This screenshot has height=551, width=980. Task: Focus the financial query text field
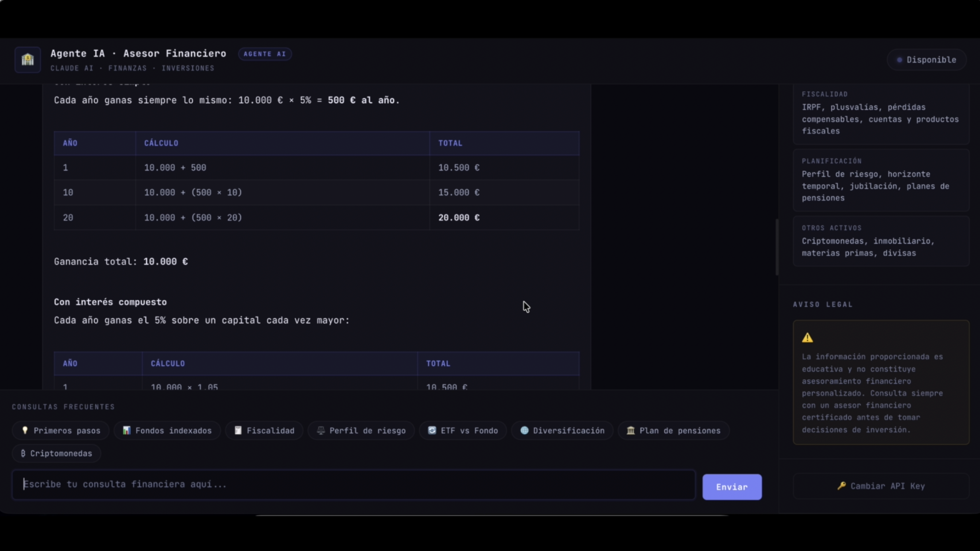pos(354,484)
